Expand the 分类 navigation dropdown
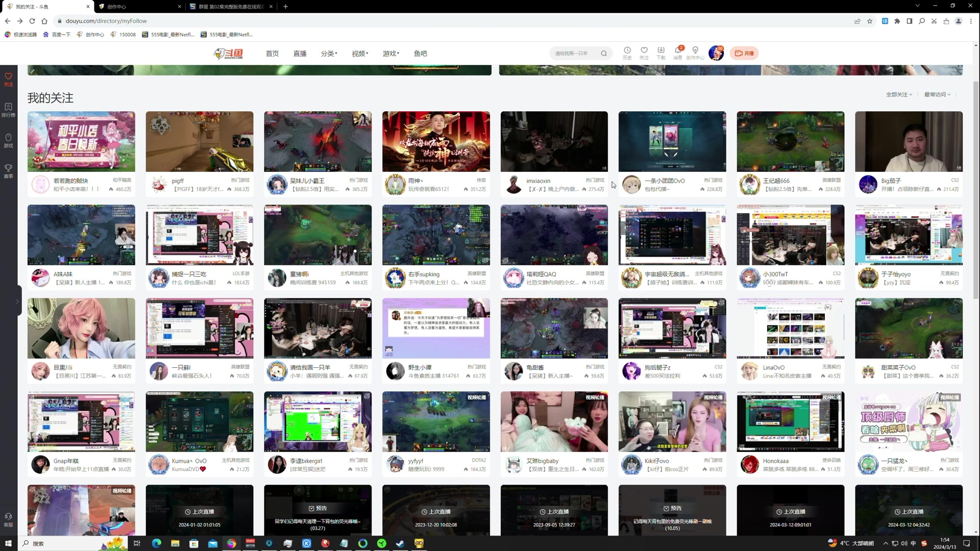 329,54
